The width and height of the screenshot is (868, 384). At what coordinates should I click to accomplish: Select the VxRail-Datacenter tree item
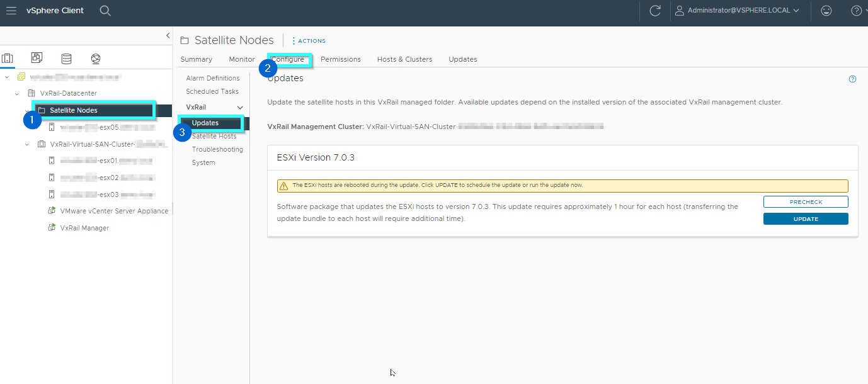69,93
